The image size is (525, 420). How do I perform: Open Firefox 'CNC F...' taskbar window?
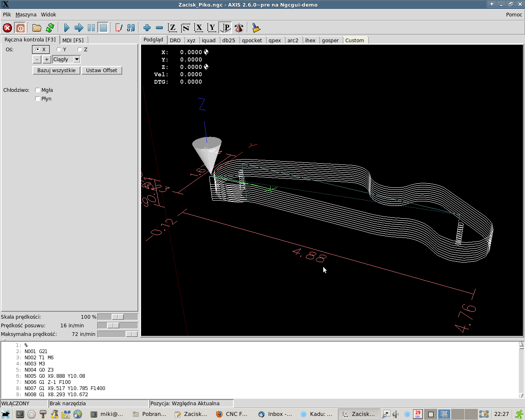(x=232, y=414)
